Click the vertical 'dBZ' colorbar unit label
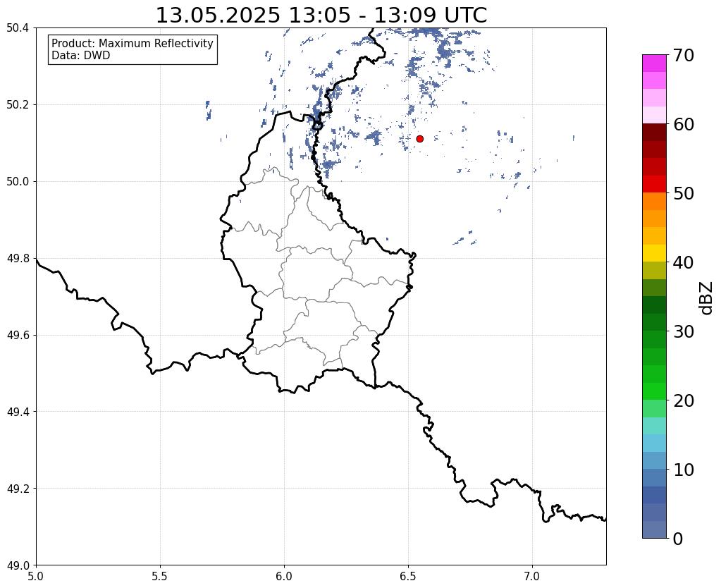 707,298
